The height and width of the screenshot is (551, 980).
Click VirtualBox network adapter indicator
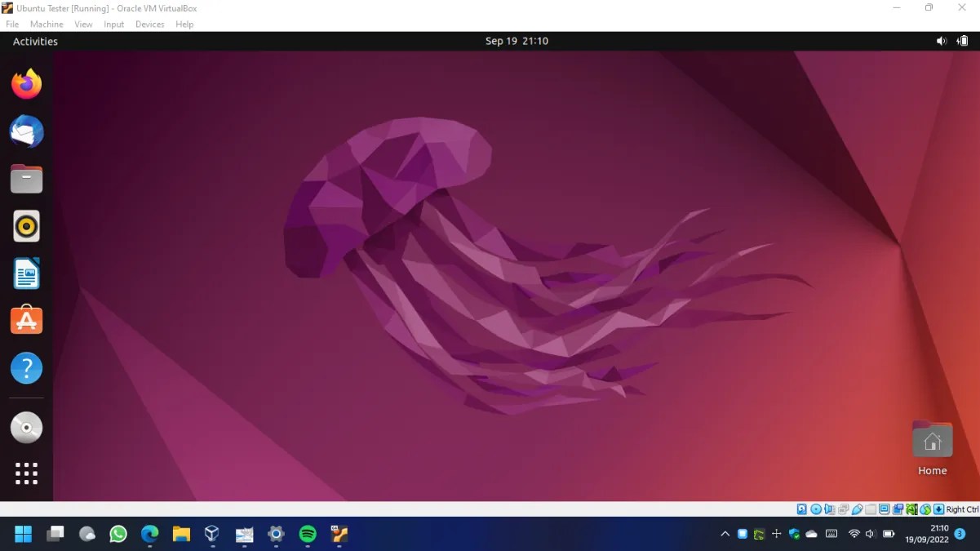coord(843,509)
